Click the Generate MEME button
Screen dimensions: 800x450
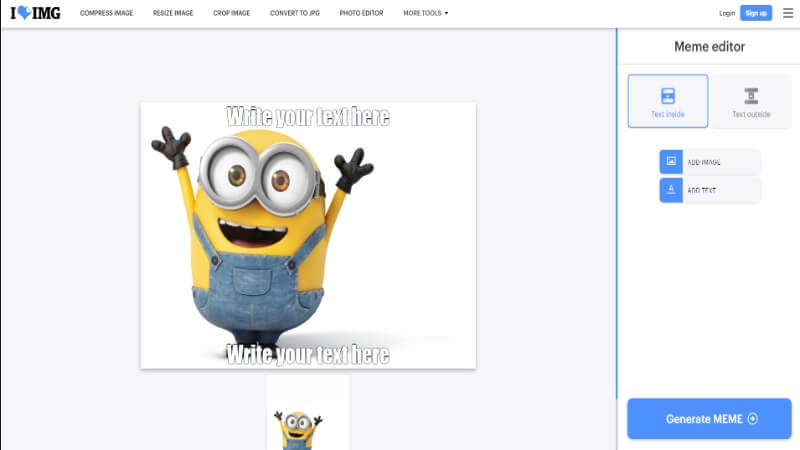tap(709, 419)
